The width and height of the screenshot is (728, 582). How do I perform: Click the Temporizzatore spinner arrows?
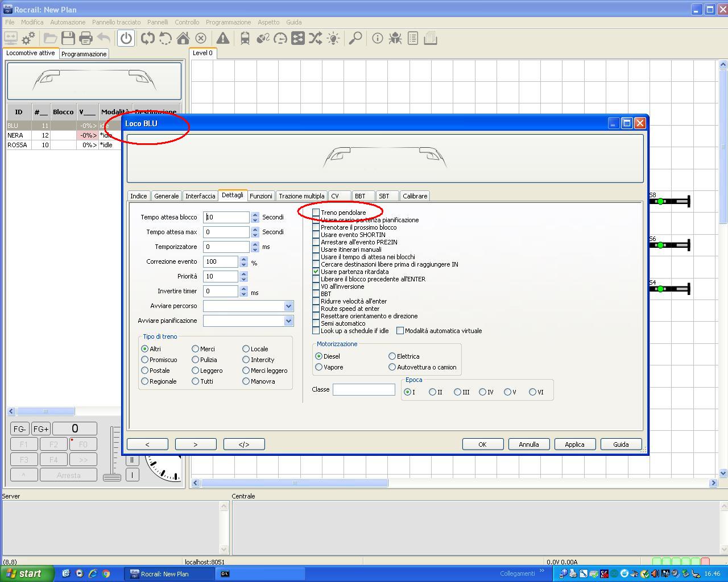tap(255, 247)
